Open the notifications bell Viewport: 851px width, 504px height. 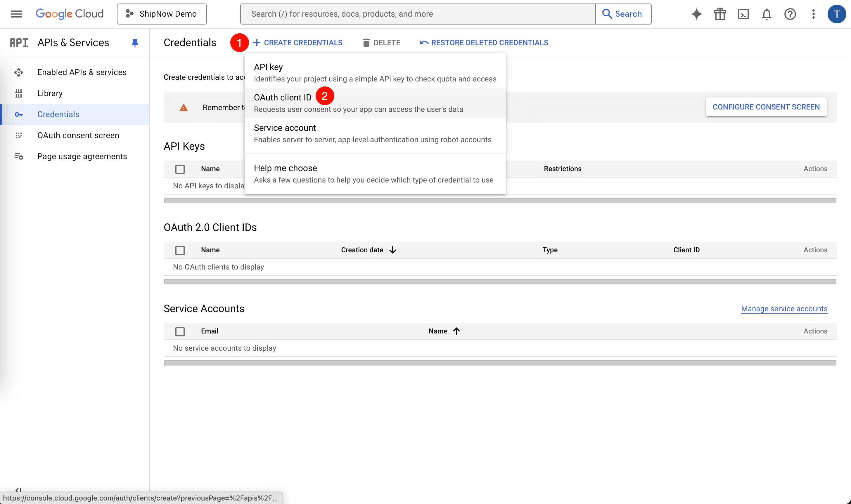pos(766,14)
